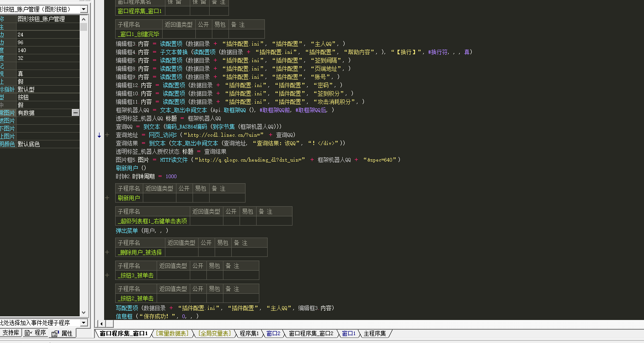644x343 pixels.
Task: Click the blue bookmark arrow in the gutter
Action: point(99,135)
